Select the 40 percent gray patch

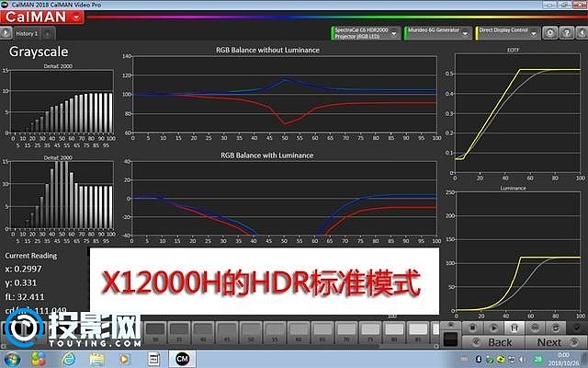click(x=203, y=332)
